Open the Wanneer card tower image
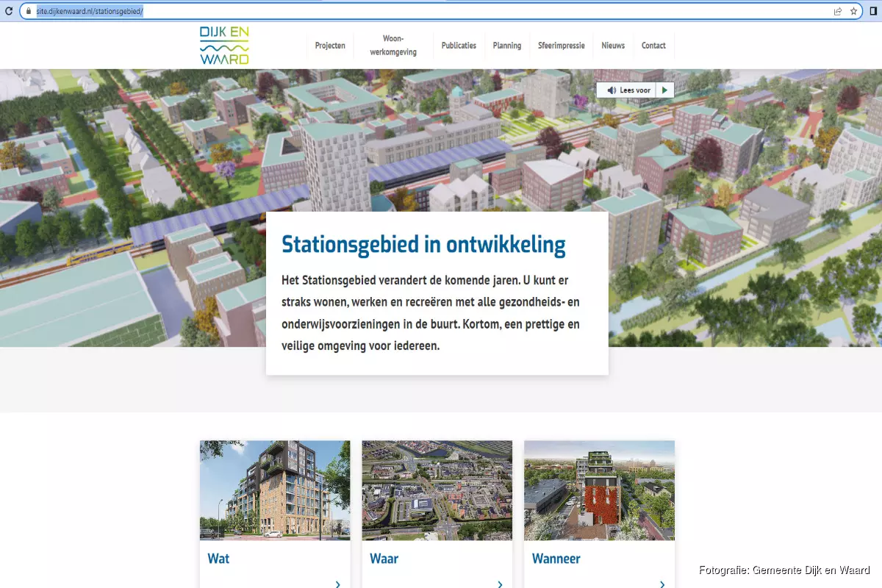This screenshot has height=588, width=882. point(599,490)
